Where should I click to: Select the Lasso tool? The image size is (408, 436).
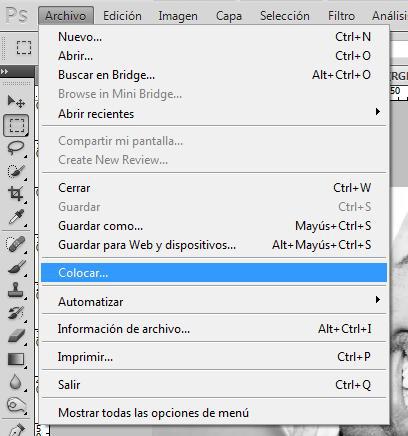(16, 148)
